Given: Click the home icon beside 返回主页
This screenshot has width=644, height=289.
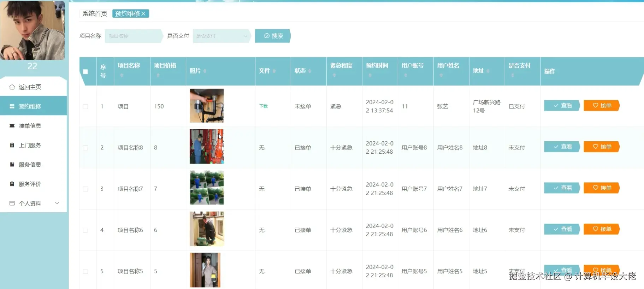Looking at the screenshot, I should point(12,87).
